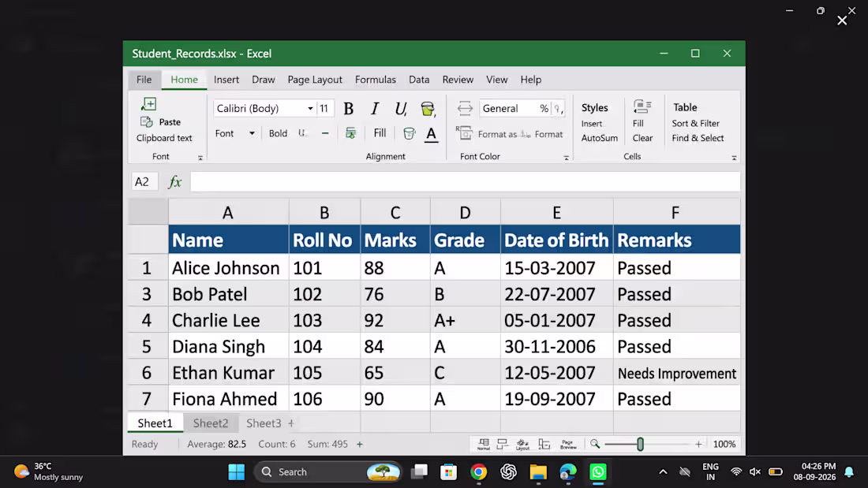Show hidden icons in system tray
This screenshot has height=488, width=868.
point(663,472)
